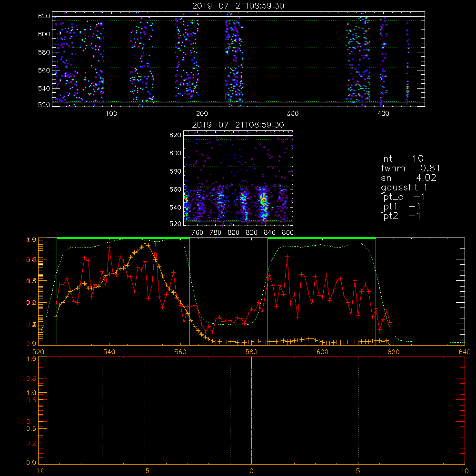
Task: Select the 820 x-axis label of middle image
Action: [x=252, y=233]
